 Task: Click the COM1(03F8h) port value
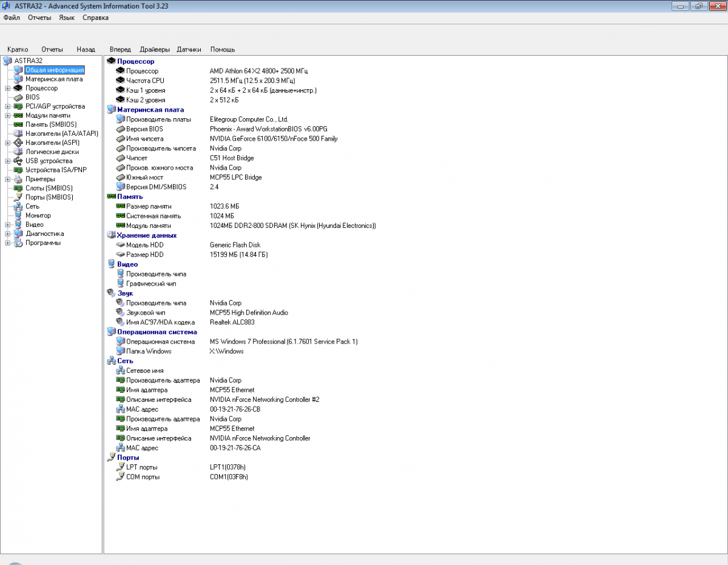click(229, 477)
